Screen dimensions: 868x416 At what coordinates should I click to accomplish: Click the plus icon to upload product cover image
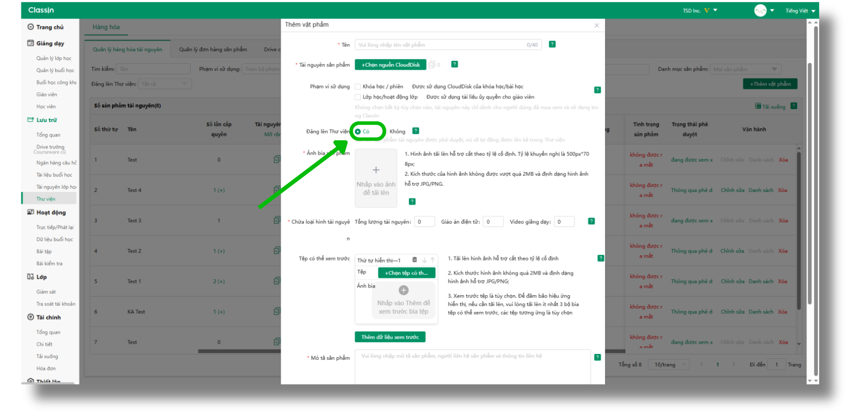[x=376, y=170]
